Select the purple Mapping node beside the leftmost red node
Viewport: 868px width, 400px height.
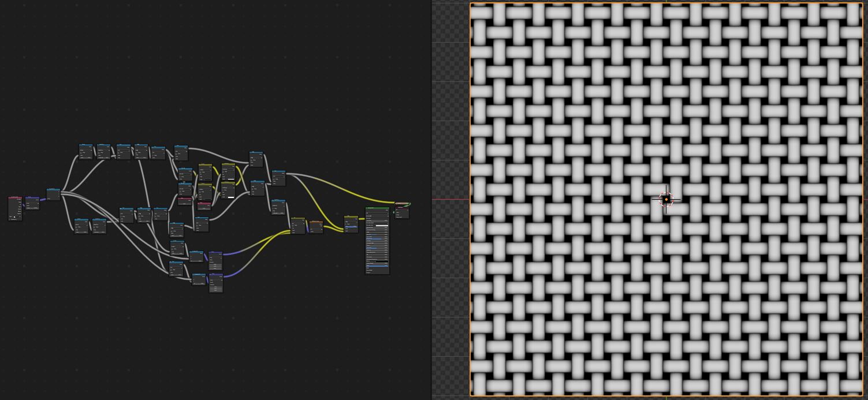[32, 203]
